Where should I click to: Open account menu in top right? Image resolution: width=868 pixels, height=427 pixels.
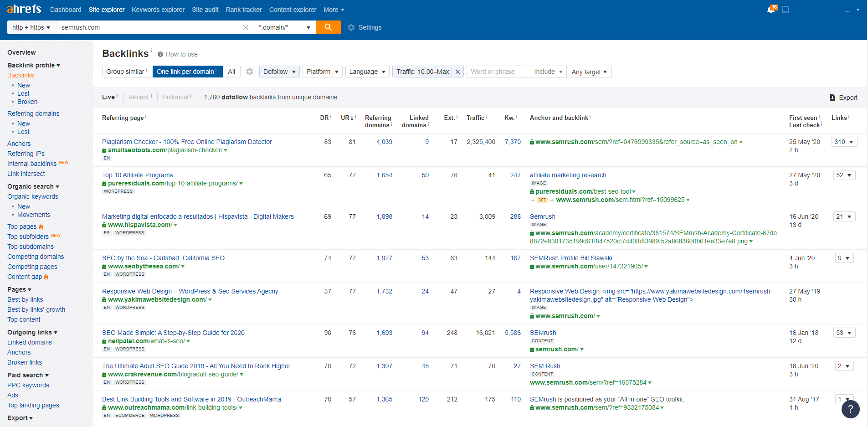coord(852,10)
